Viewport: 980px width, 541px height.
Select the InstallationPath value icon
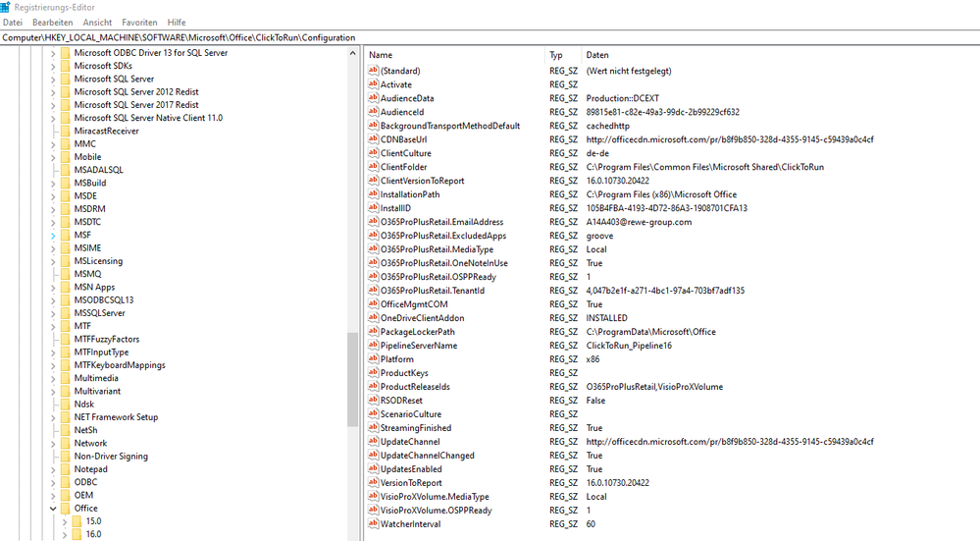coord(373,194)
